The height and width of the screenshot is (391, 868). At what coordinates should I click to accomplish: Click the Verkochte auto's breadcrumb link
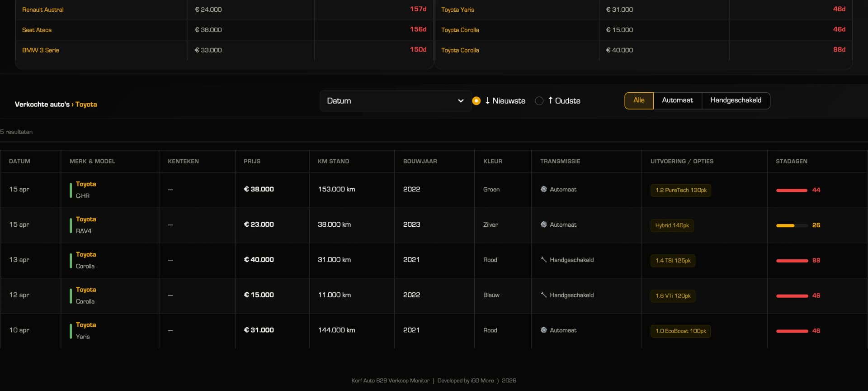42,105
